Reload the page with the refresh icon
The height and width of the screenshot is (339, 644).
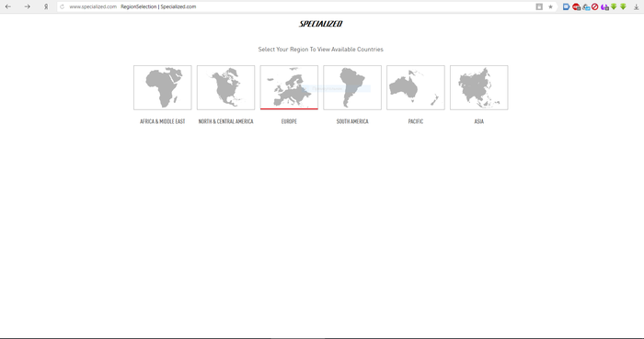pyautogui.click(x=62, y=6)
